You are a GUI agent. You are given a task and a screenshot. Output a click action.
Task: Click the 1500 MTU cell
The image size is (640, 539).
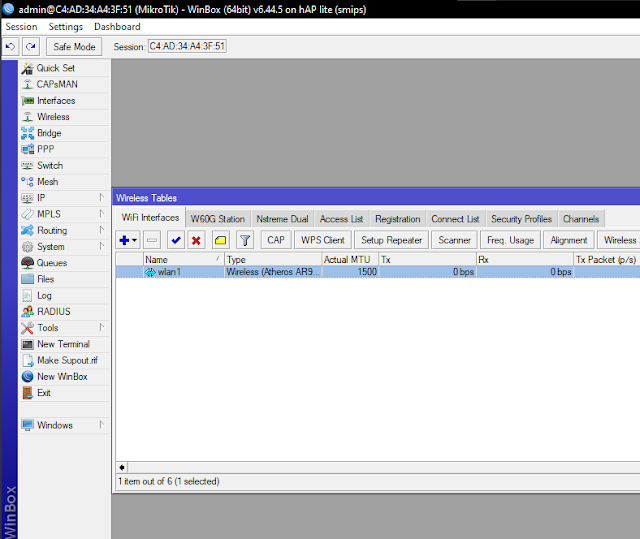click(x=350, y=272)
